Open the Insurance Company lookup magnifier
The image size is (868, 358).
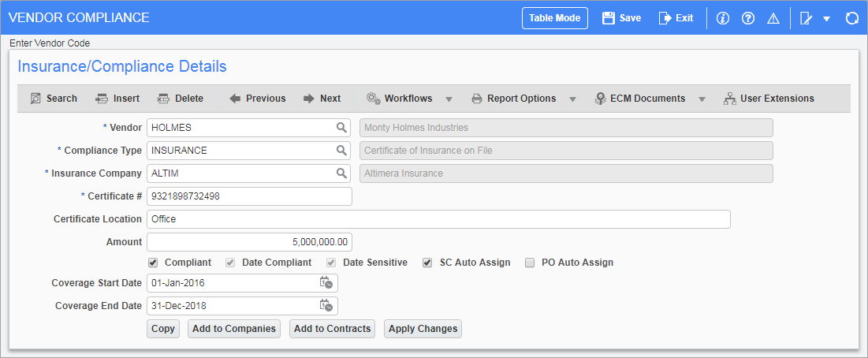coord(341,173)
